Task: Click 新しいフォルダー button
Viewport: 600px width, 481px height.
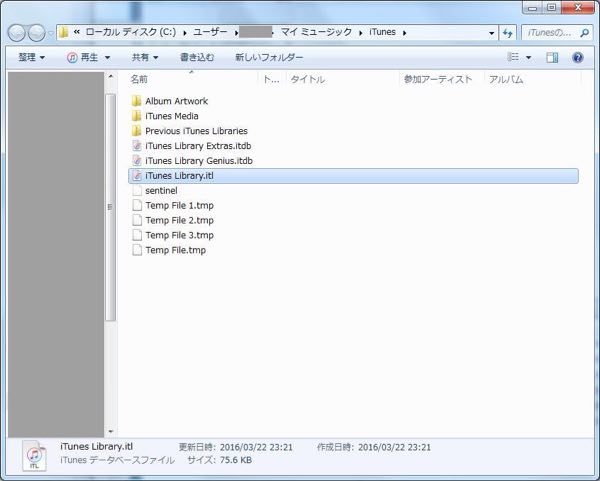Action: (269, 57)
